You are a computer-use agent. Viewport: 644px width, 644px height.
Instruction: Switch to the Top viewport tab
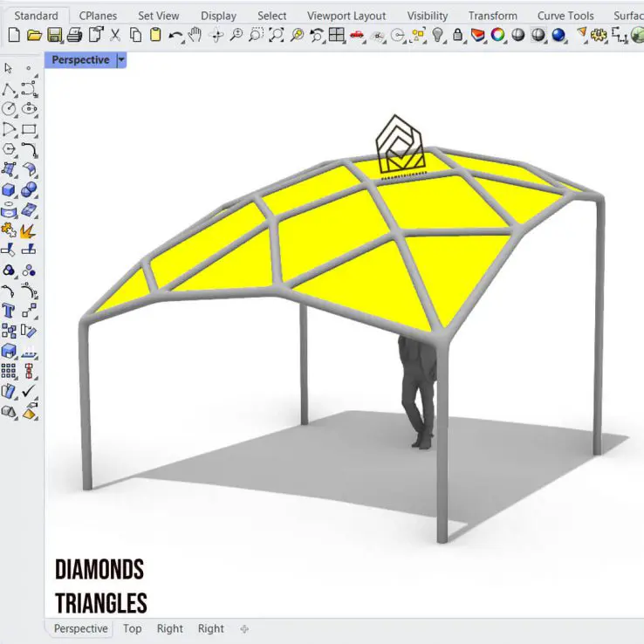(132, 628)
